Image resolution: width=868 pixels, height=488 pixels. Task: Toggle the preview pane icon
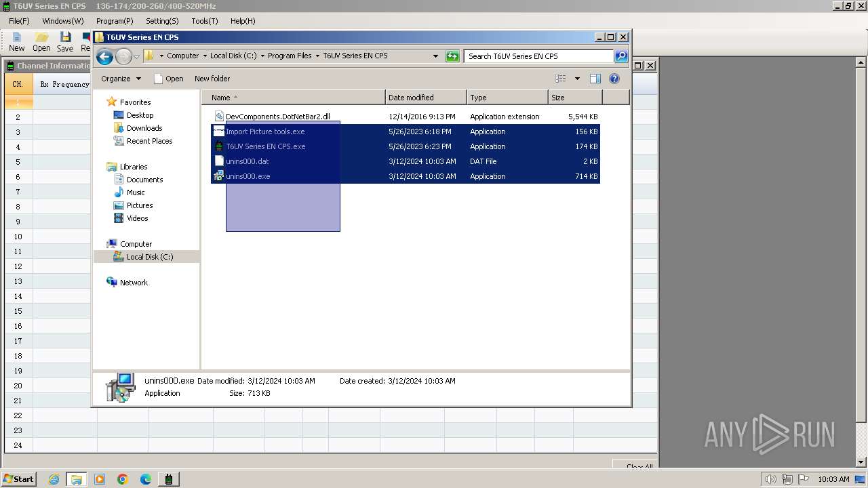coord(595,79)
